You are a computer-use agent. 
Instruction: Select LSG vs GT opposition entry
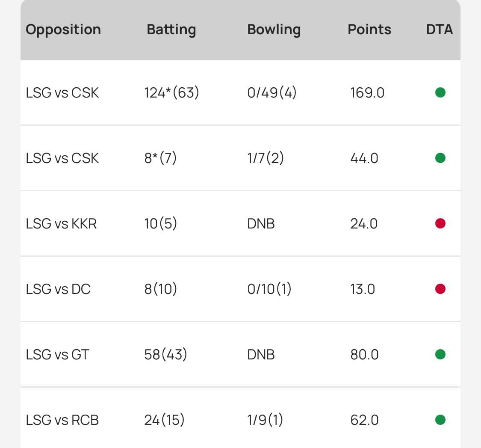(57, 355)
